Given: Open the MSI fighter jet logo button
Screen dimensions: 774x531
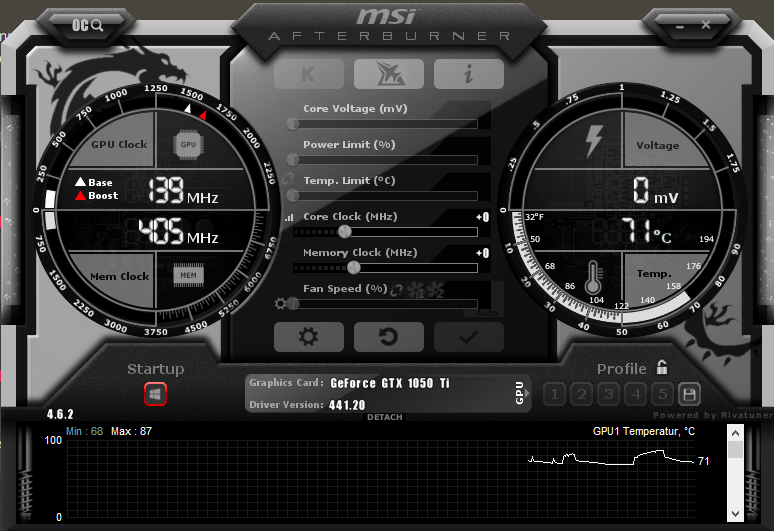Looking at the screenshot, I should (x=388, y=74).
